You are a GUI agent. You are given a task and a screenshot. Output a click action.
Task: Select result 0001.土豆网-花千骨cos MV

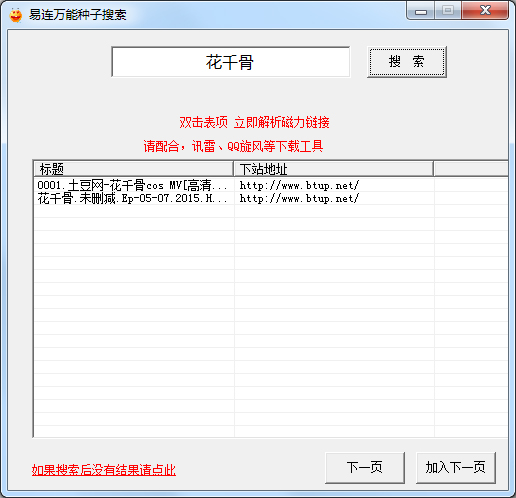tap(132, 185)
